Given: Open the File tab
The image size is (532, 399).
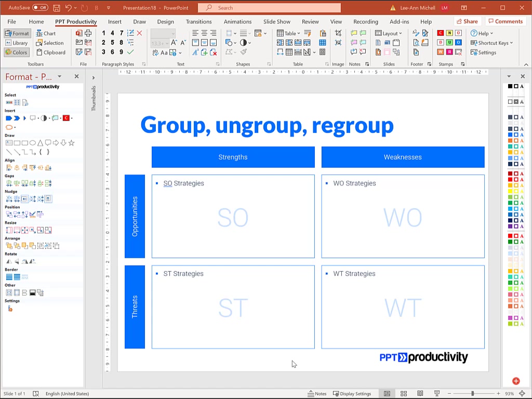Looking at the screenshot, I should click(x=11, y=21).
